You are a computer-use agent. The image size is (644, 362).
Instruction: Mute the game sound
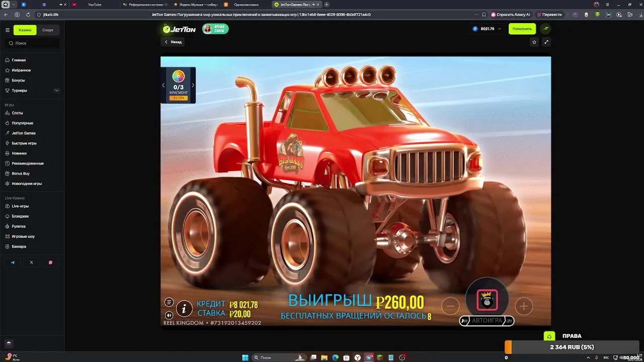click(169, 315)
